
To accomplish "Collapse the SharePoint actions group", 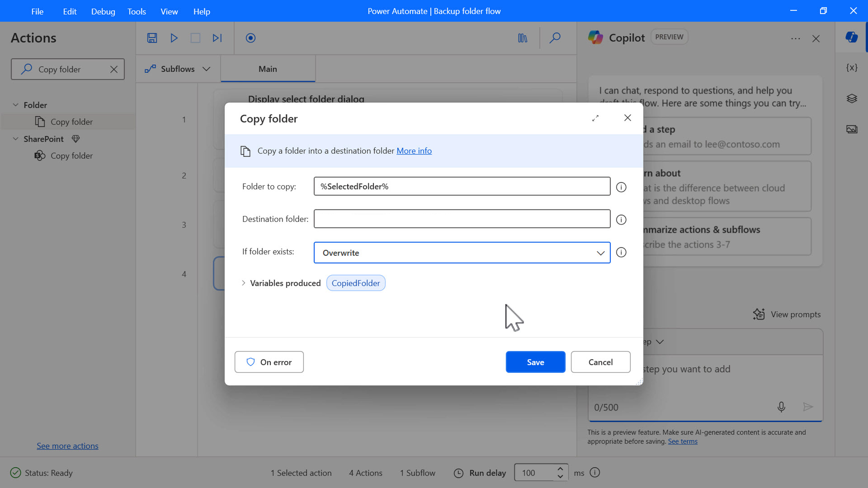I will (15, 139).
